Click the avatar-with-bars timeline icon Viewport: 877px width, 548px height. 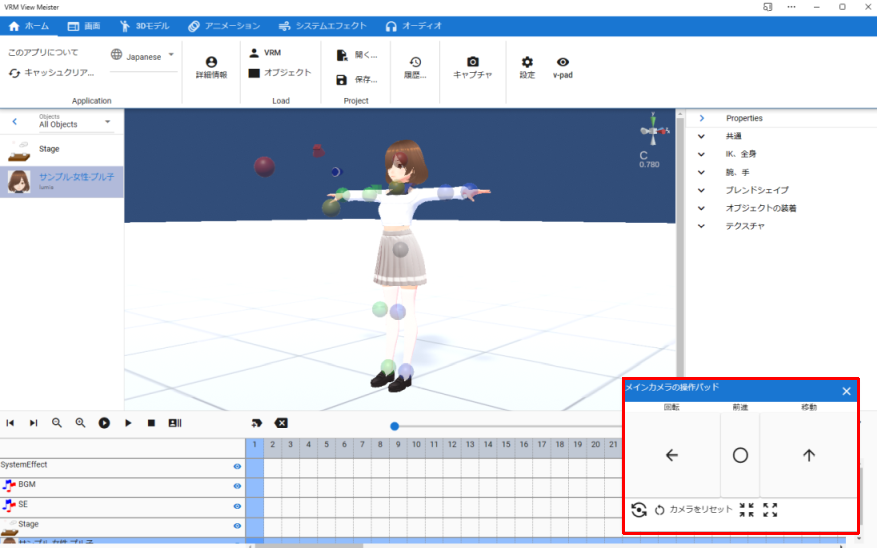175,423
